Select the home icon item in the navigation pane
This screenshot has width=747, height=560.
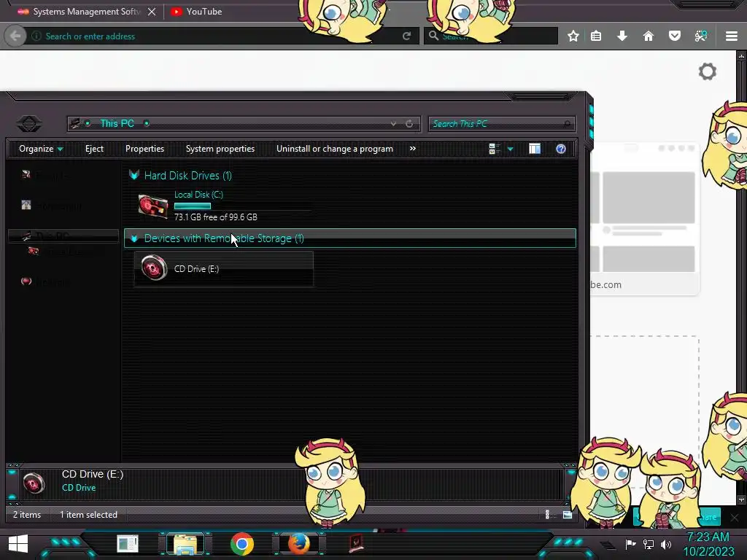[x=52, y=206]
